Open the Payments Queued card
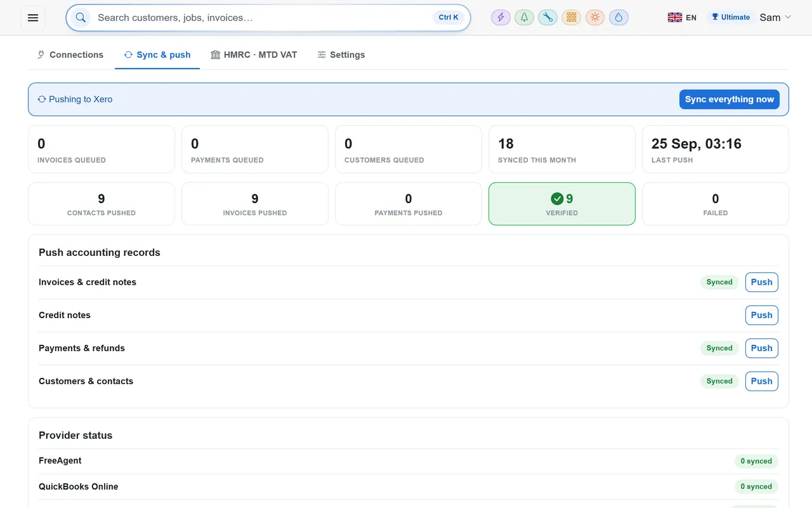The width and height of the screenshot is (812, 508). pyautogui.click(x=255, y=149)
